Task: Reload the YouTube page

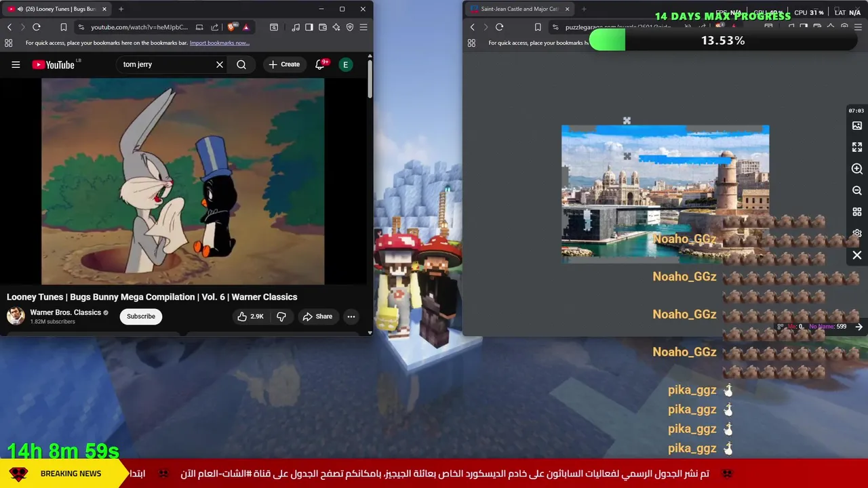Action: 37,27
